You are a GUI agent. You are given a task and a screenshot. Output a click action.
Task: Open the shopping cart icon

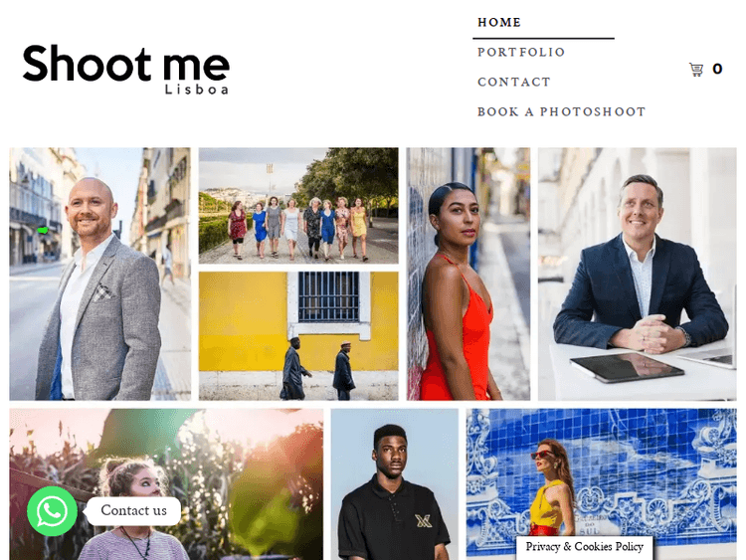click(x=696, y=70)
